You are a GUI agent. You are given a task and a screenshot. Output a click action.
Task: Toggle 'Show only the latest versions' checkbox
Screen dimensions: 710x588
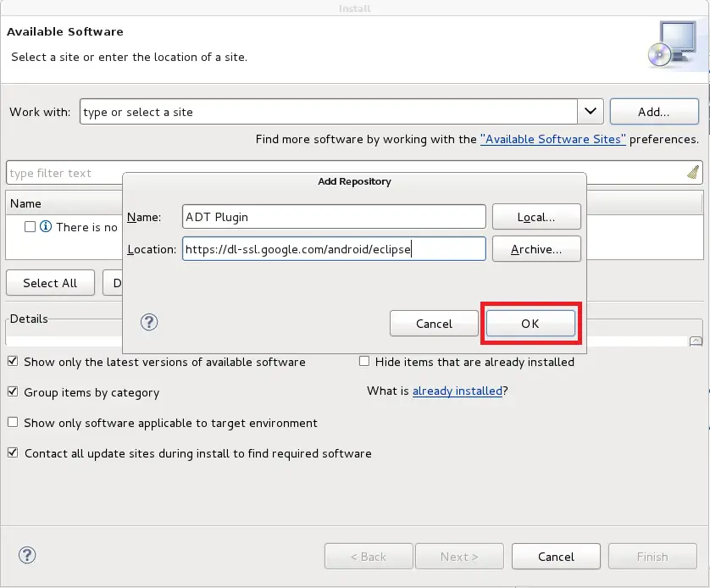(x=13, y=361)
